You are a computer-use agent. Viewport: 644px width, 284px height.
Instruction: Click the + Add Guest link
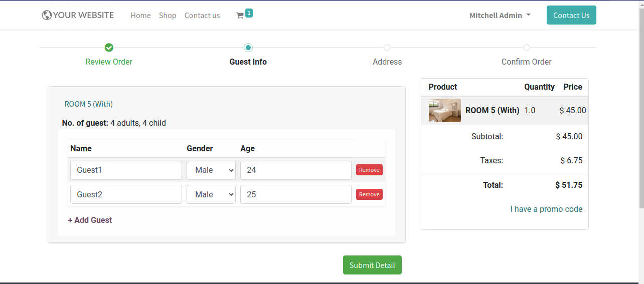point(90,220)
